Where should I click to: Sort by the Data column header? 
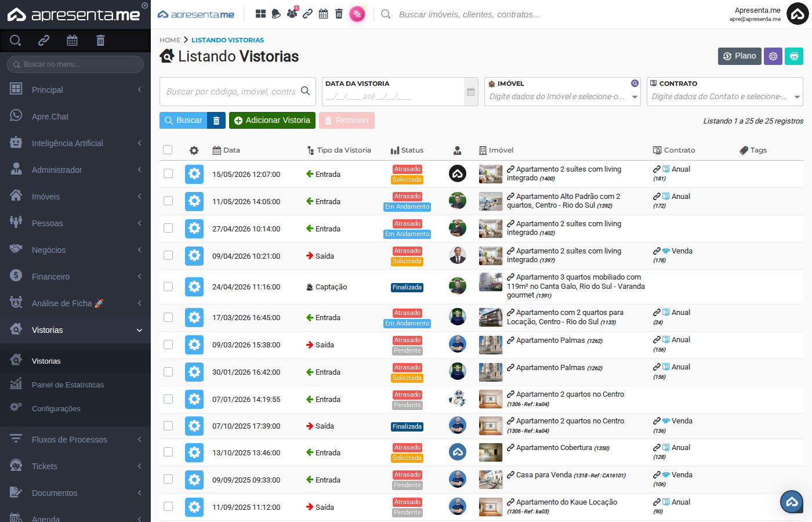pyautogui.click(x=226, y=150)
